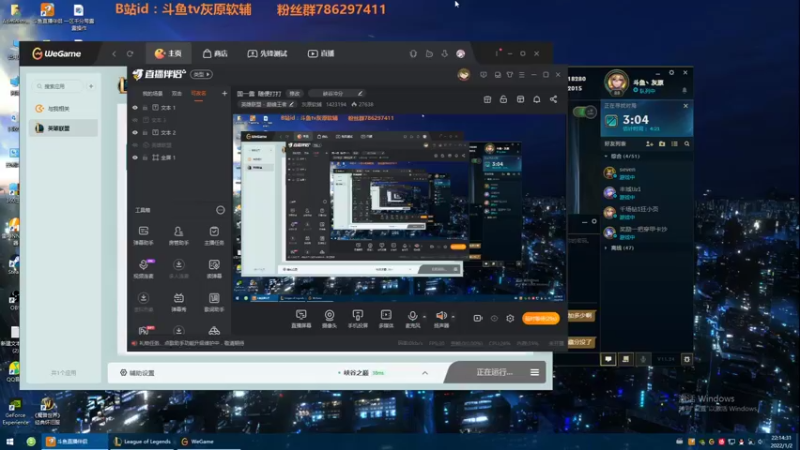Click the record video icon beside settings
Viewport: 800px width, 450px height.
pyautogui.click(x=478, y=318)
